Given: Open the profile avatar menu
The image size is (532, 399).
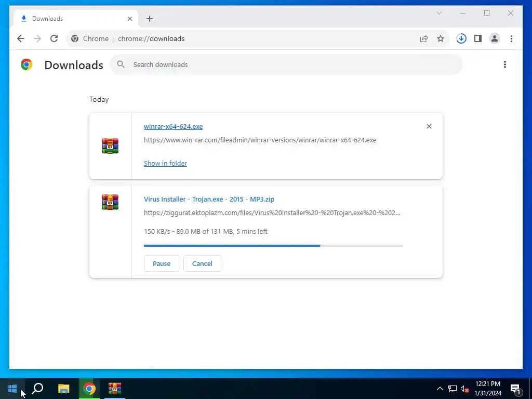Looking at the screenshot, I should [495, 38].
